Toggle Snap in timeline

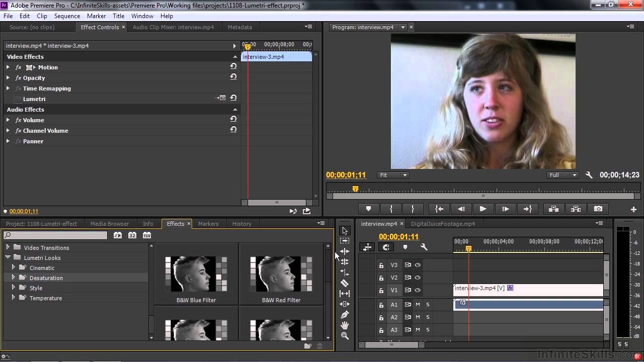367,247
